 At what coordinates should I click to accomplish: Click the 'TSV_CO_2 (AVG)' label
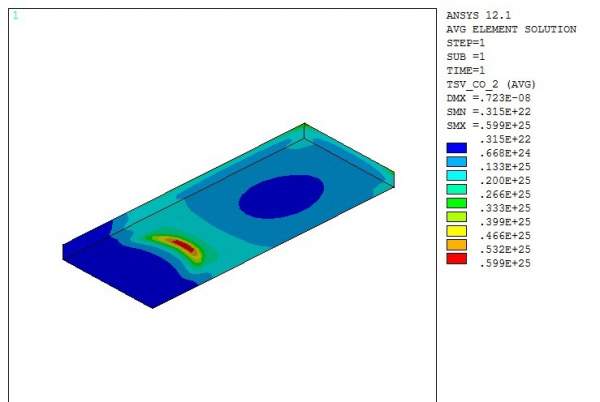click(491, 85)
